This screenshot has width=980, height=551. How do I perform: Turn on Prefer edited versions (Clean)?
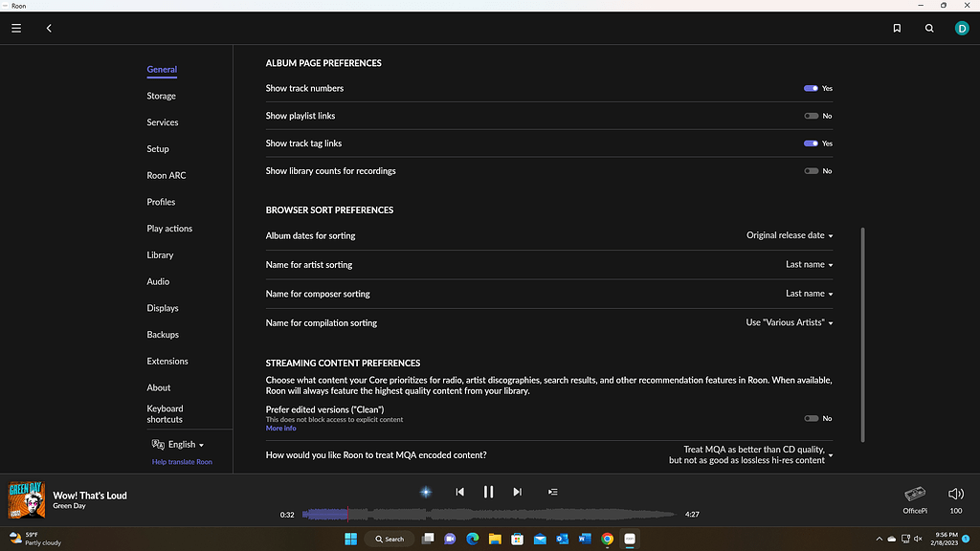coord(813,418)
